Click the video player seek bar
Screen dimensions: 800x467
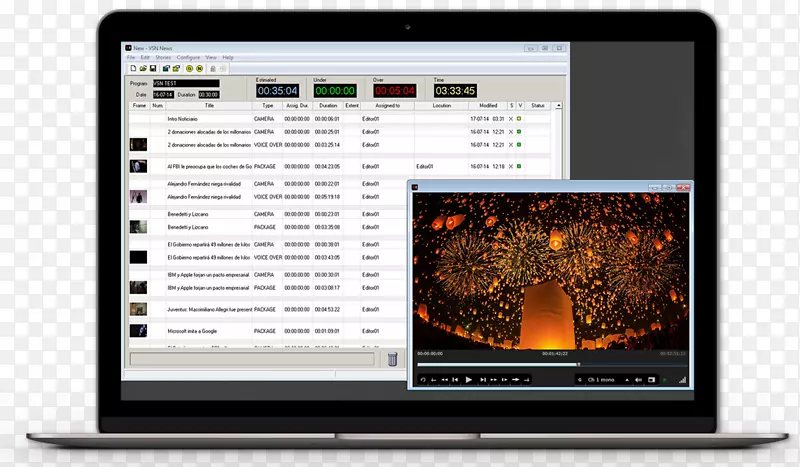tap(549, 365)
